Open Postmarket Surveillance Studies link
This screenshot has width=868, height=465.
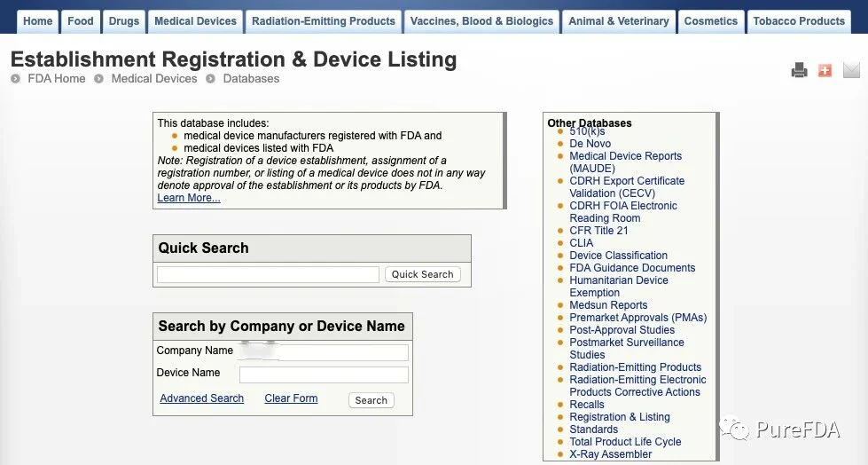click(x=627, y=349)
